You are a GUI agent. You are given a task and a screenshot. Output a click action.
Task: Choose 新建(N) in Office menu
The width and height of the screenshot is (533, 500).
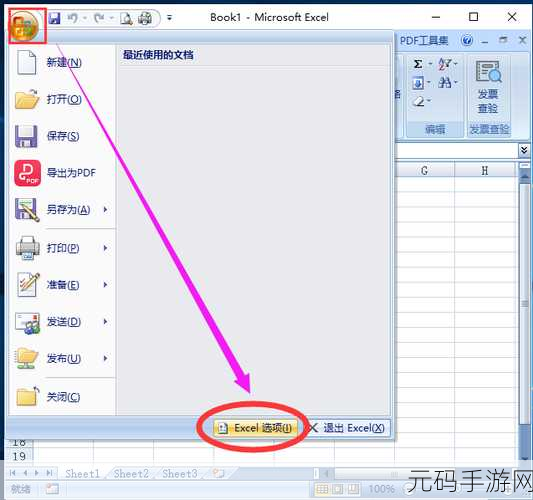[x=63, y=62]
